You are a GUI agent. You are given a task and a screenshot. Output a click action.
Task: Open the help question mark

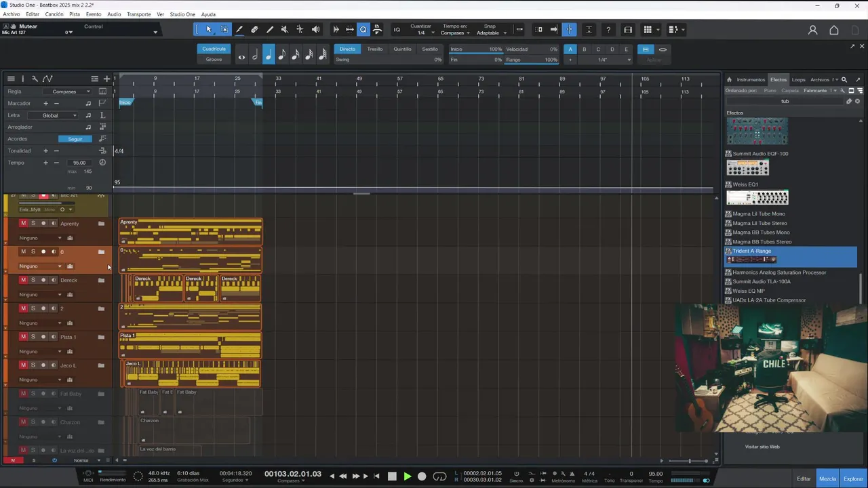[x=608, y=30]
